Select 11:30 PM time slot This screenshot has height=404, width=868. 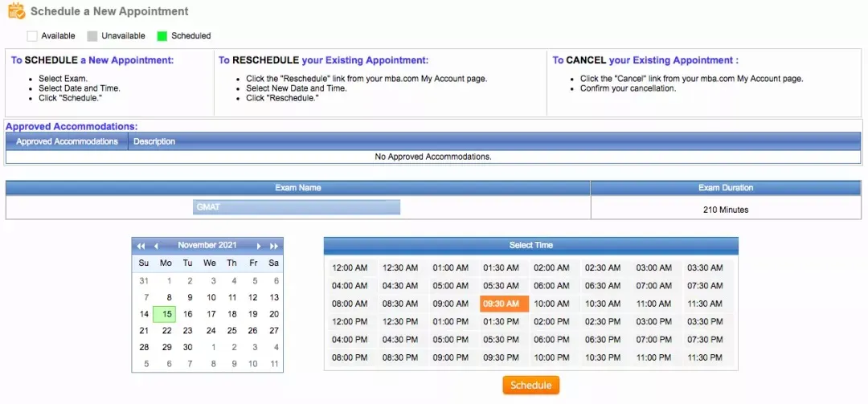pos(705,357)
